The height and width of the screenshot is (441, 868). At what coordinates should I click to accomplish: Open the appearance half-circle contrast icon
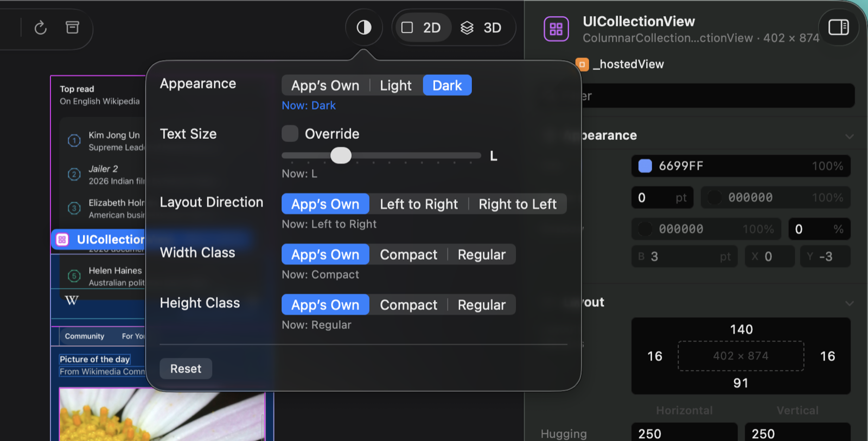[x=364, y=27]
